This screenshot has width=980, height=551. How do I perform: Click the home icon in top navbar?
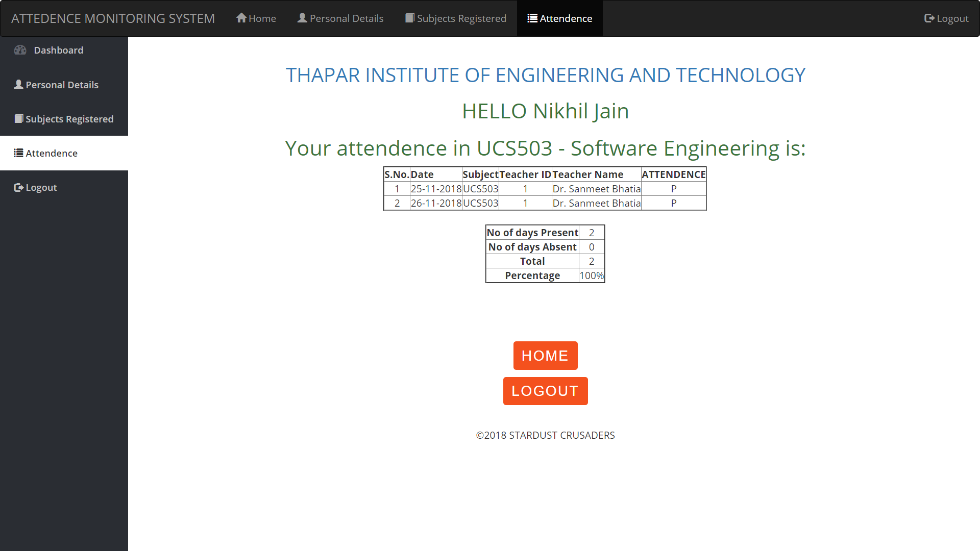241,18
